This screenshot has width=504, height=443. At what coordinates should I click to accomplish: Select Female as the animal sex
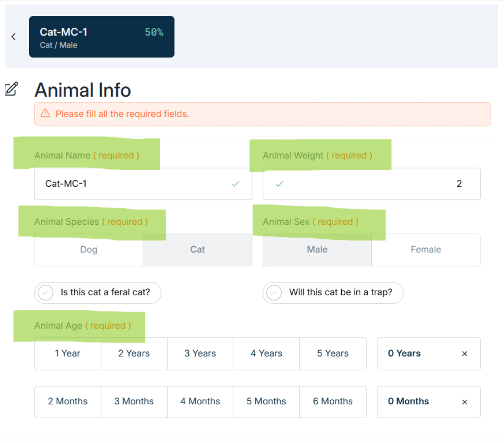pos(426,249)
